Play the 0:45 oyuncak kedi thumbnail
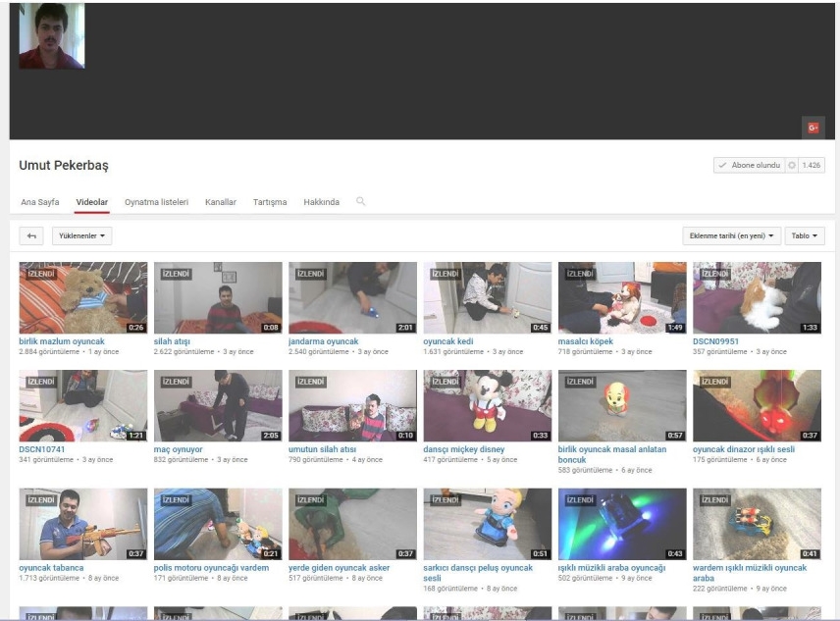Image resolution: width=840 pixels, height=621 pixels. 488,297
